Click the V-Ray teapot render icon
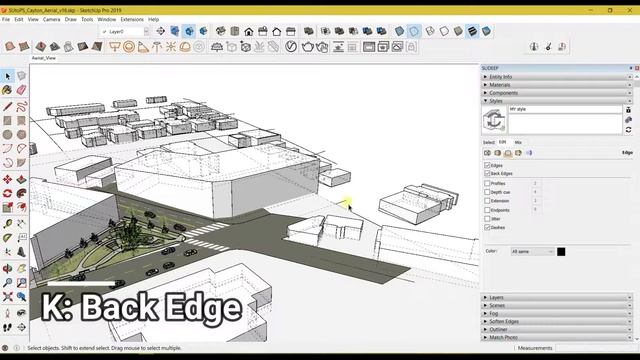Screen dimensions: 640x360 [x=307, y=47]
